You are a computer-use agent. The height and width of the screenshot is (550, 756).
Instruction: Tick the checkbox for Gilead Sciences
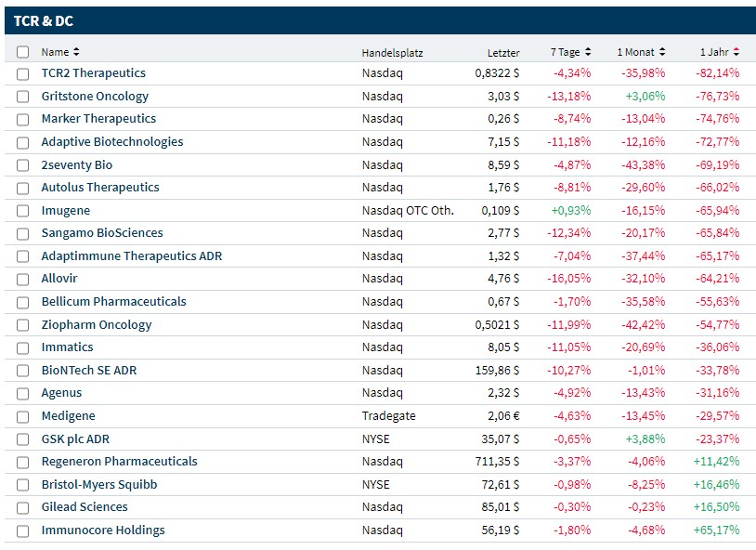pyautogui.click(x=23, y=507)
